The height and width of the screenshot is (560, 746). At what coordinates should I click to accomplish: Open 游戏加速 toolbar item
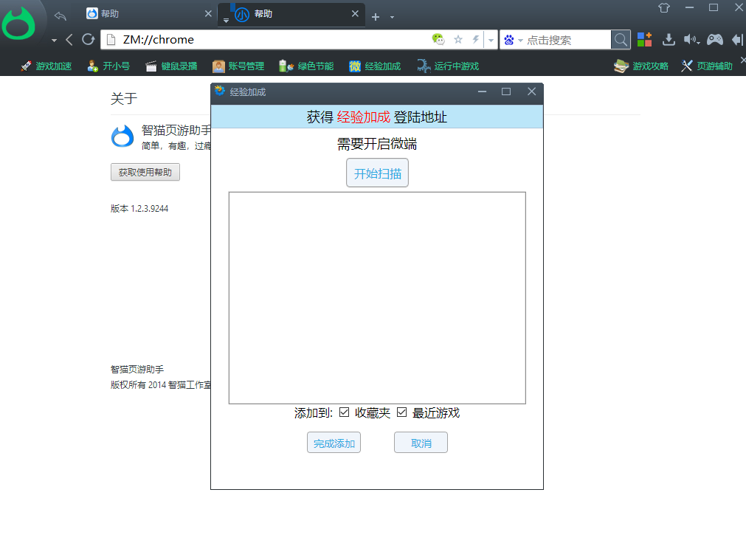click(x=46, y=66)
